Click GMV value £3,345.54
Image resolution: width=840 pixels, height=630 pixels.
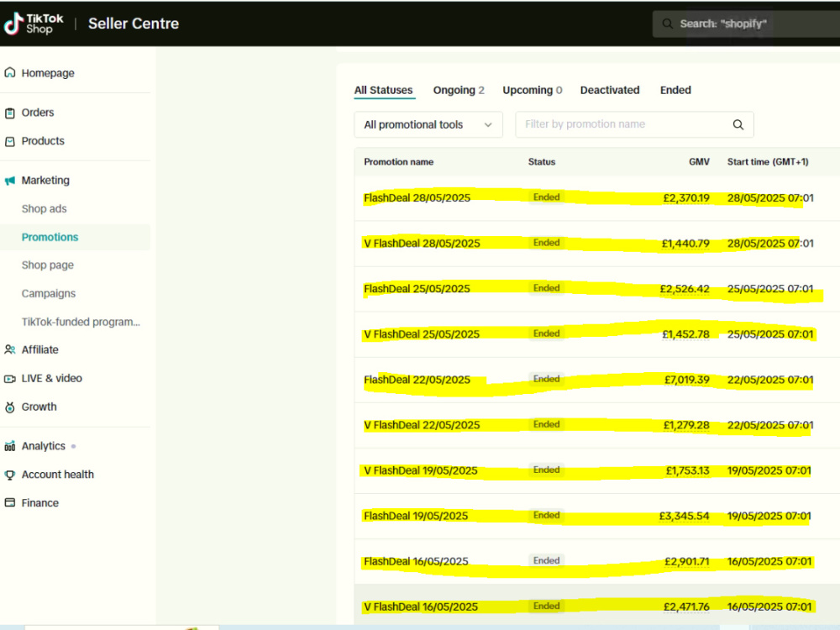684,516
